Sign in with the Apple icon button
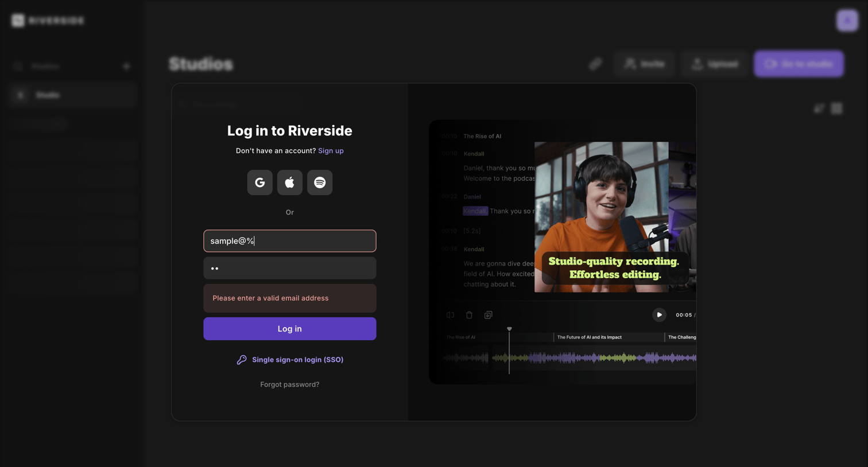 pyautogui.click(x=290, y=182)
